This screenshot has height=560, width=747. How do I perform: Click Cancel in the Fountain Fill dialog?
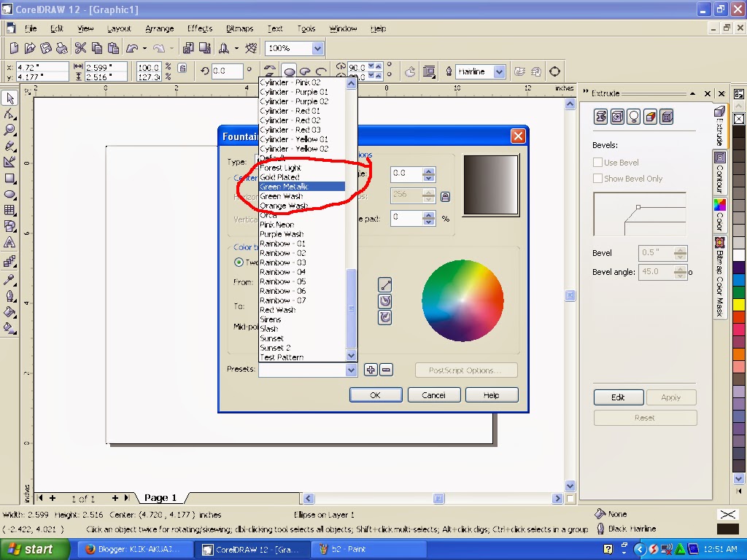433,395
